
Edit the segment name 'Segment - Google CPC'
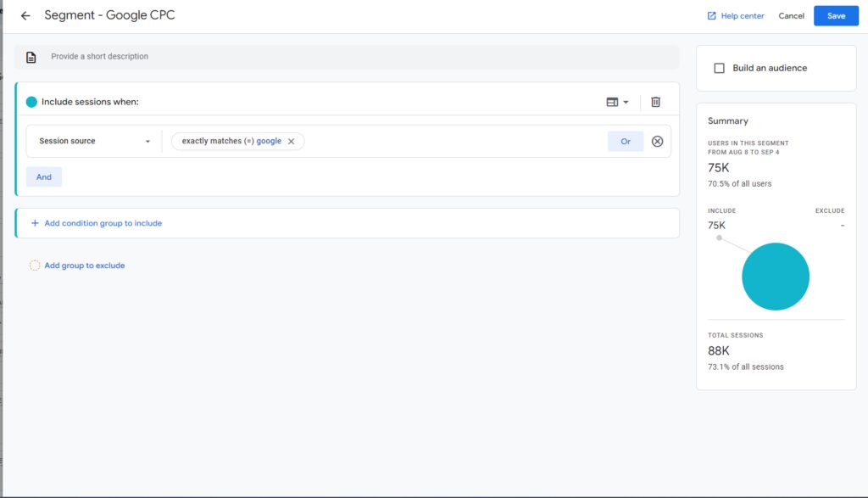point(109,15)
